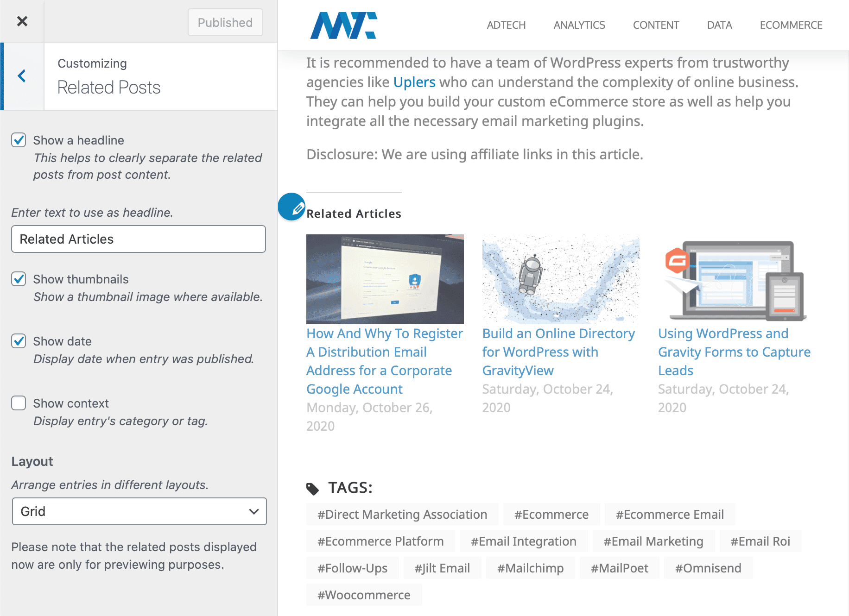Click the astronaut thumbnail for GravityView article
Viewport: 849px width, 616px height.
[x=561, y=279]
